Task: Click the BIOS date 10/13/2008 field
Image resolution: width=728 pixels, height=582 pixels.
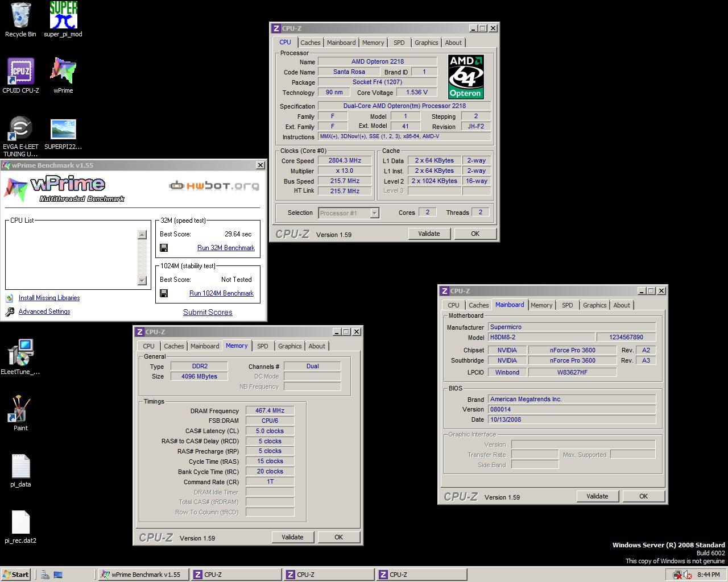Action: [x=572, y=419]
